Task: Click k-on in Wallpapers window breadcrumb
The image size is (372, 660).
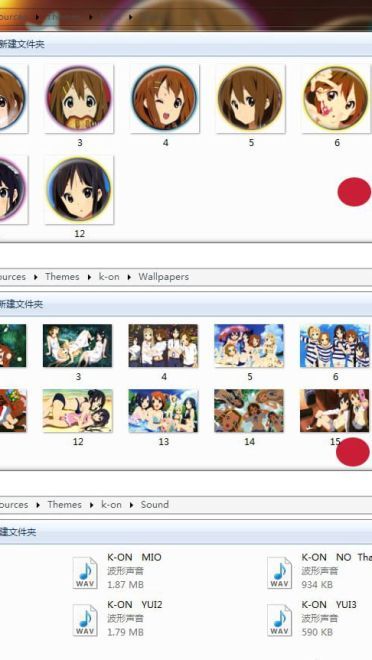Action: click(109, 277)
